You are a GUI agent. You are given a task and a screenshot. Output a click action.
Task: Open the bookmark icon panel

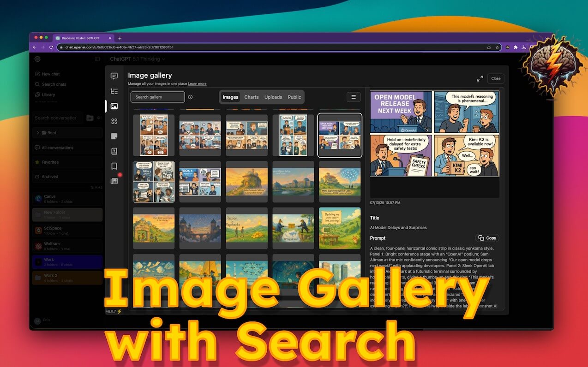[114, 166]
